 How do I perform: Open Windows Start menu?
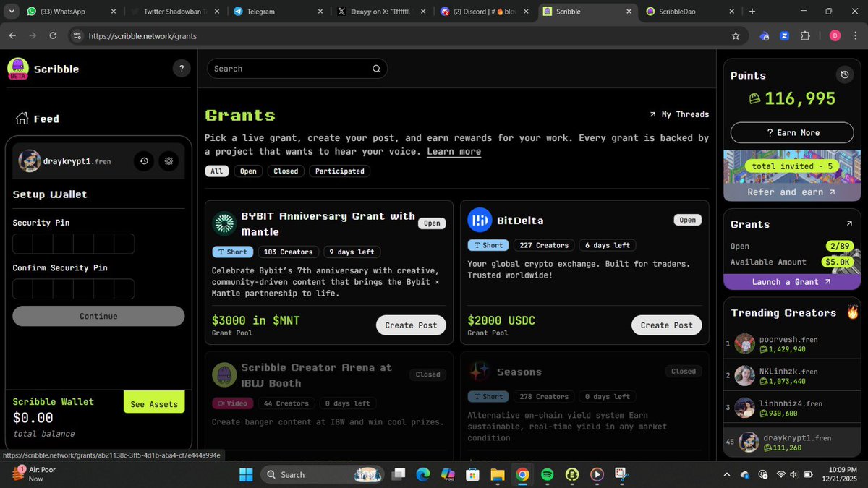(244, 474)
